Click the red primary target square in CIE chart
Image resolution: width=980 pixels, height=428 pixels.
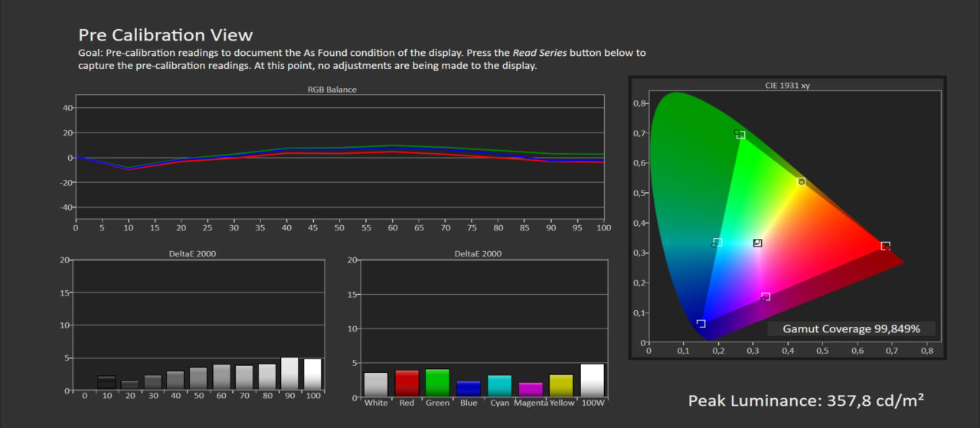[x=885, y=246]
